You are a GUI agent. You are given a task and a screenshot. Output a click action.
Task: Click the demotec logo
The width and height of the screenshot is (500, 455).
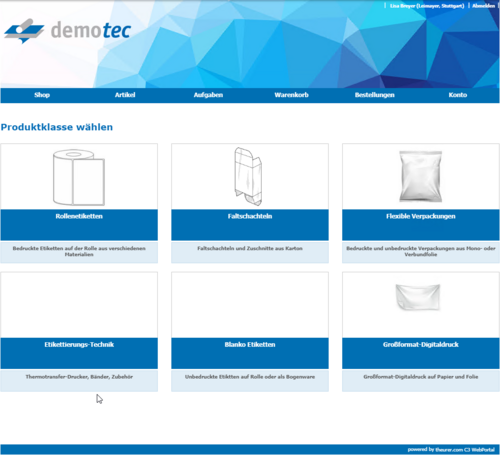click(67, 31)
